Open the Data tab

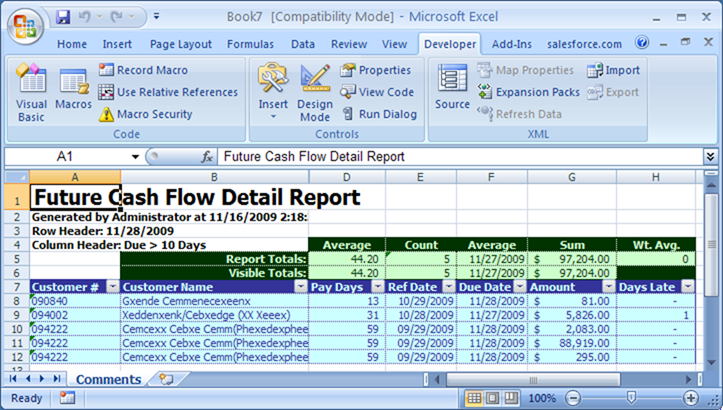[x=303, y=44]
